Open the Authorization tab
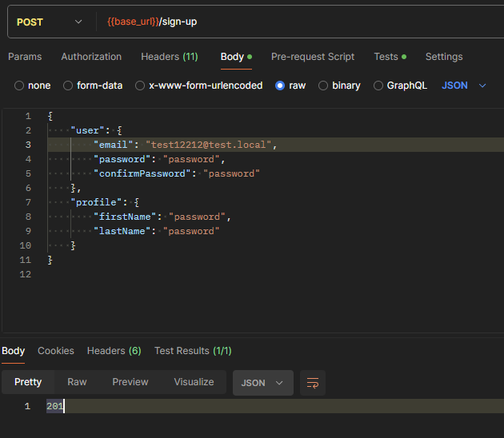The height and width of the screenshot is (438, 504). click(91, 57)
